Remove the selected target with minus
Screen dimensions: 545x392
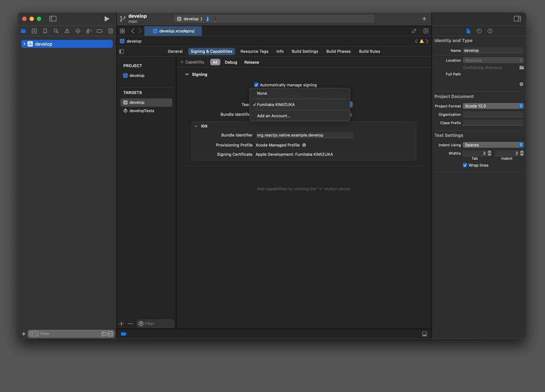point(130,324)
